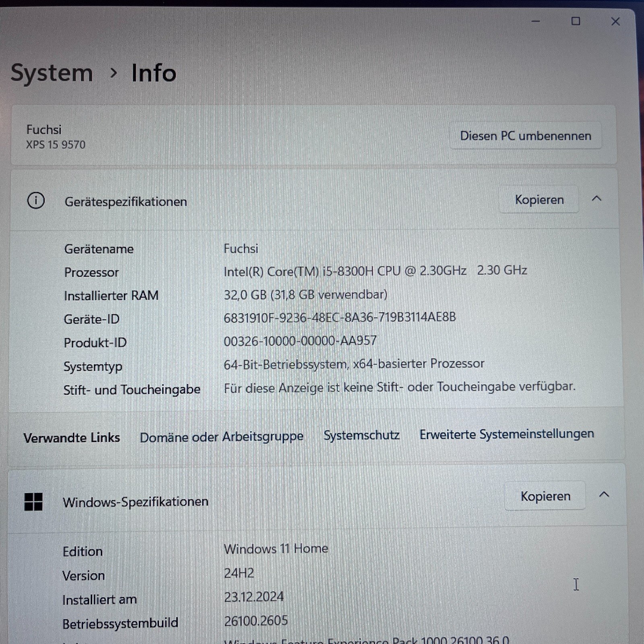
Task: Select the processor value i5-8300H text
Action: coord(375,271)
